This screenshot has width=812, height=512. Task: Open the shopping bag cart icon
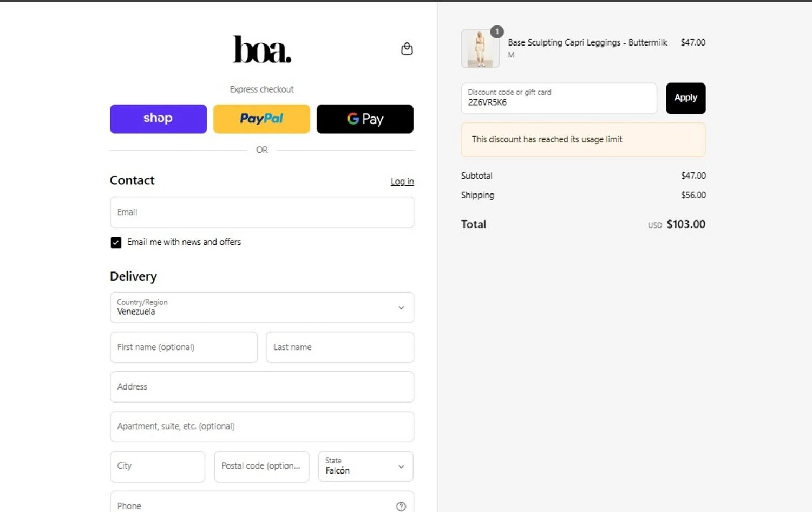[407, 49]
